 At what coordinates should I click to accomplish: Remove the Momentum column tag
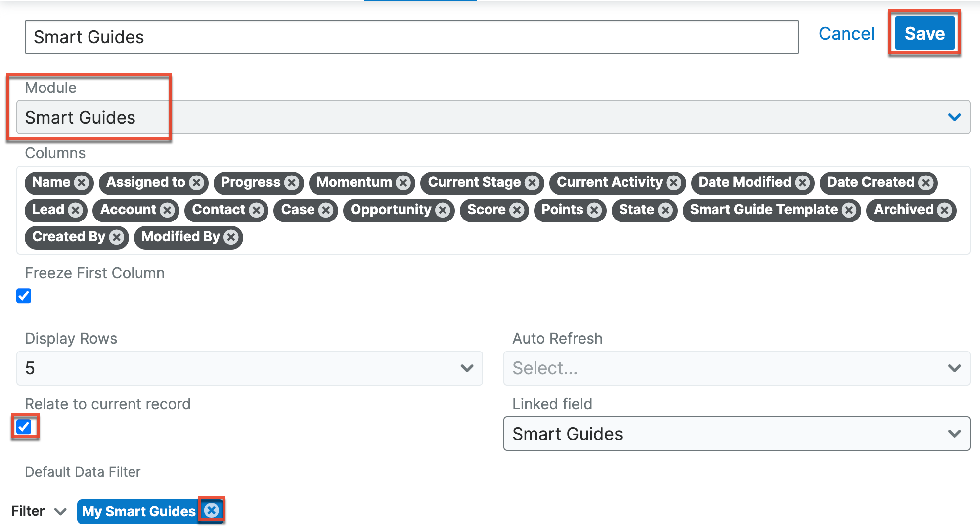(x=403, y=183)
